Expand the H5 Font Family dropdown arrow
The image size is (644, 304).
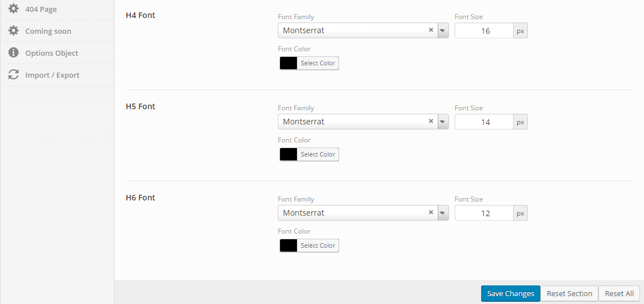[443, 122]
